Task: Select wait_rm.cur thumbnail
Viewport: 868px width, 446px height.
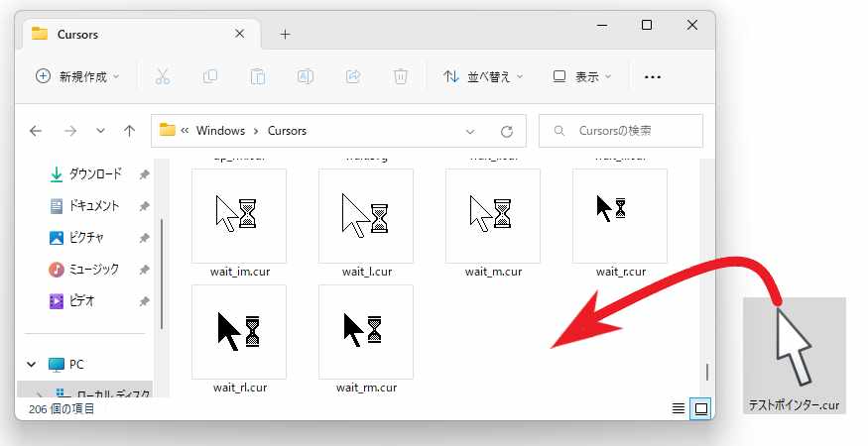Action: [366, 332]
